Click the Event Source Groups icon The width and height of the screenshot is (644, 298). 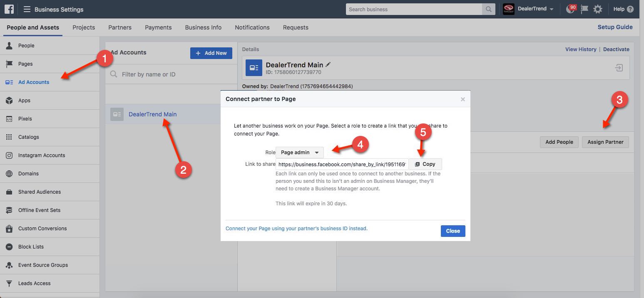click(9, 265)
